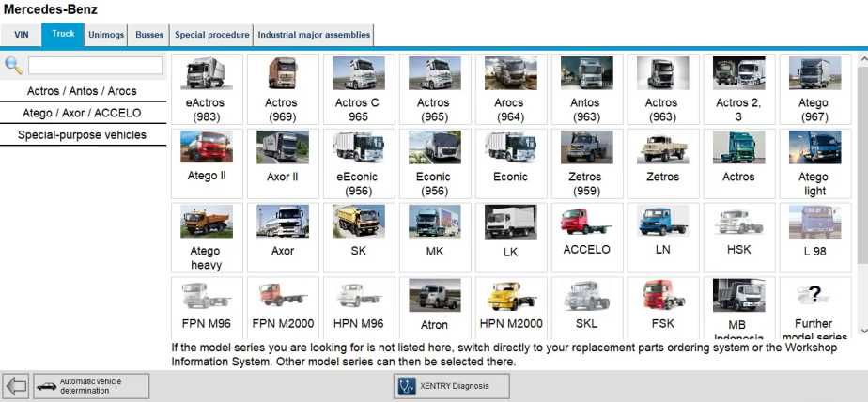The height and width of the screenshot is (402, 868).
Task: Pick the Arocs (964) model series
Action: [511, 89]
